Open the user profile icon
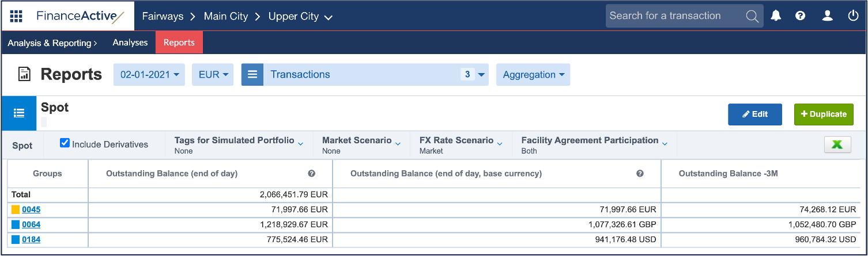 [x=827, y=16]
